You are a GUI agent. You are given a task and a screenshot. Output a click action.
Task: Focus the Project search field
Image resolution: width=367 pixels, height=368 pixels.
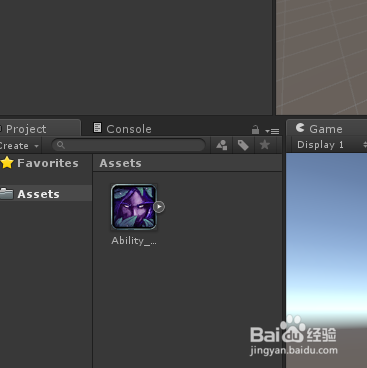[x=129, y=145]
